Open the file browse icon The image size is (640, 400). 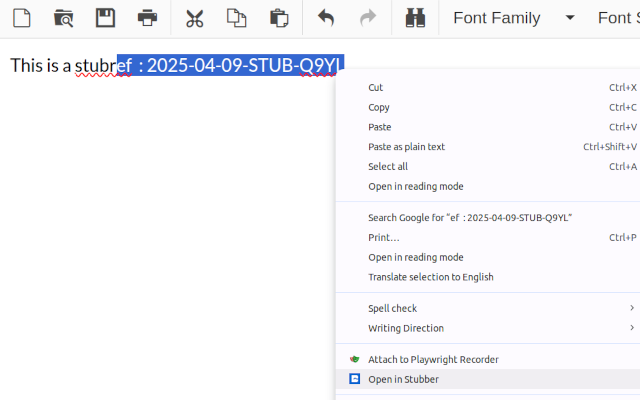63,18
